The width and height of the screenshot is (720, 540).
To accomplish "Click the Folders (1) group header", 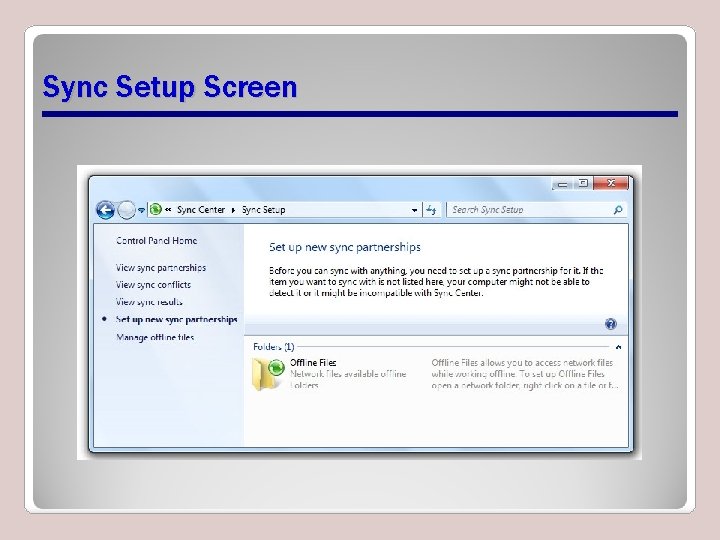I will point(274,347).
